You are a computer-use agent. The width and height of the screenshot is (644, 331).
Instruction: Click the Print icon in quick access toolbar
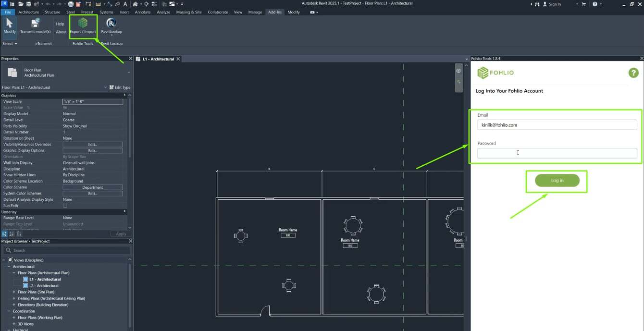pos(71,4)
